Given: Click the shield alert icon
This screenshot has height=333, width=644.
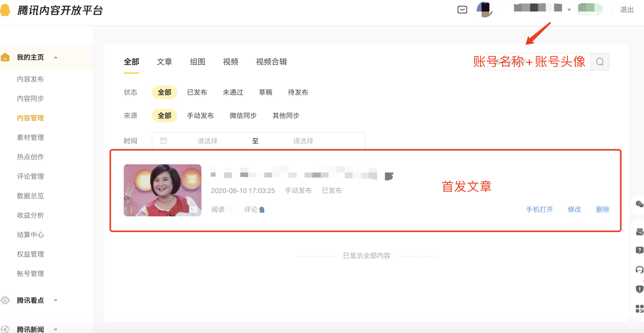Looking at the screenshot, I should [640, 289].
